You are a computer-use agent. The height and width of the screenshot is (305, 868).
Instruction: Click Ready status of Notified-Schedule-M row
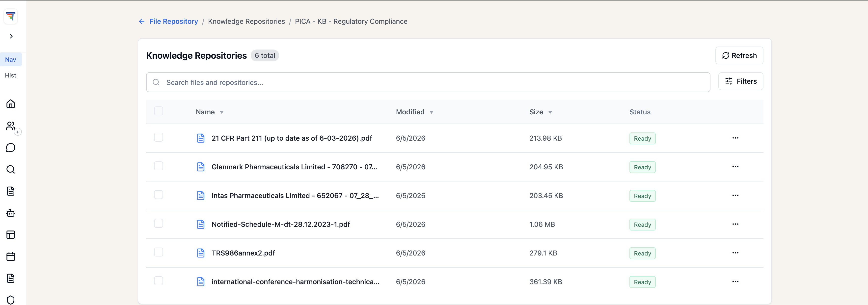tap(642, 225)
